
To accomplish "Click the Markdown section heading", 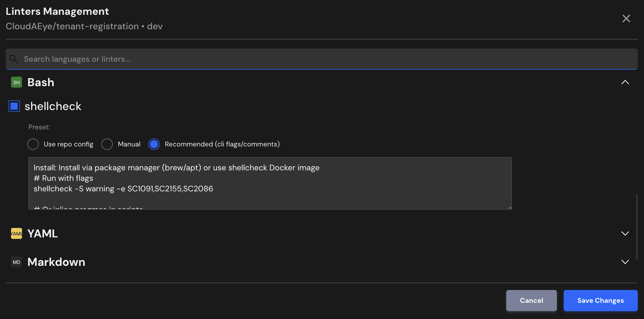I will tap(56, 262).
